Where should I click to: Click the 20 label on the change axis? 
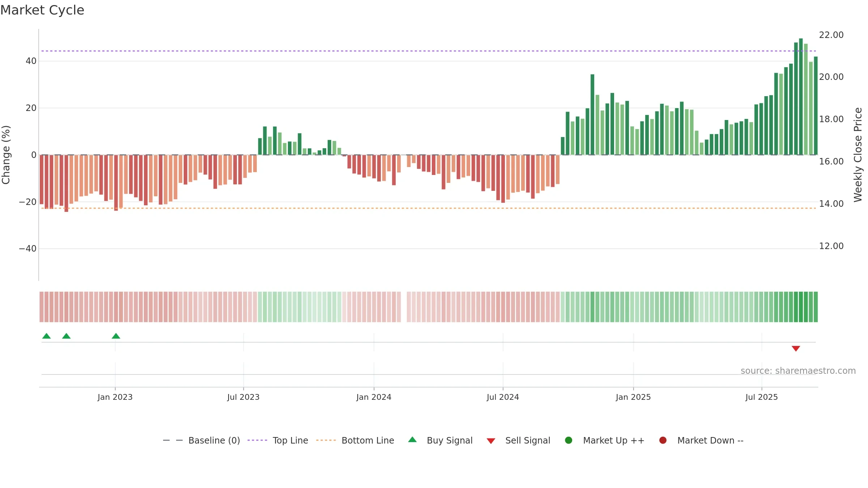(31, 108)
